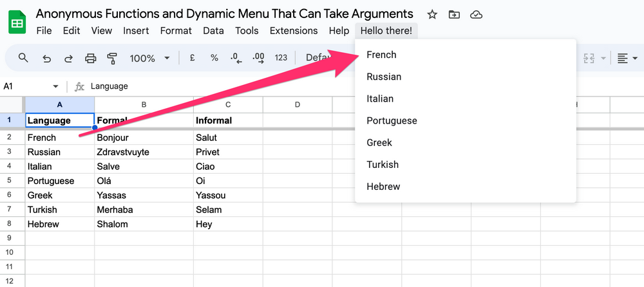Click the formula bar showing Language
This screenshot has height=287, width=644.
pos(258,86)
